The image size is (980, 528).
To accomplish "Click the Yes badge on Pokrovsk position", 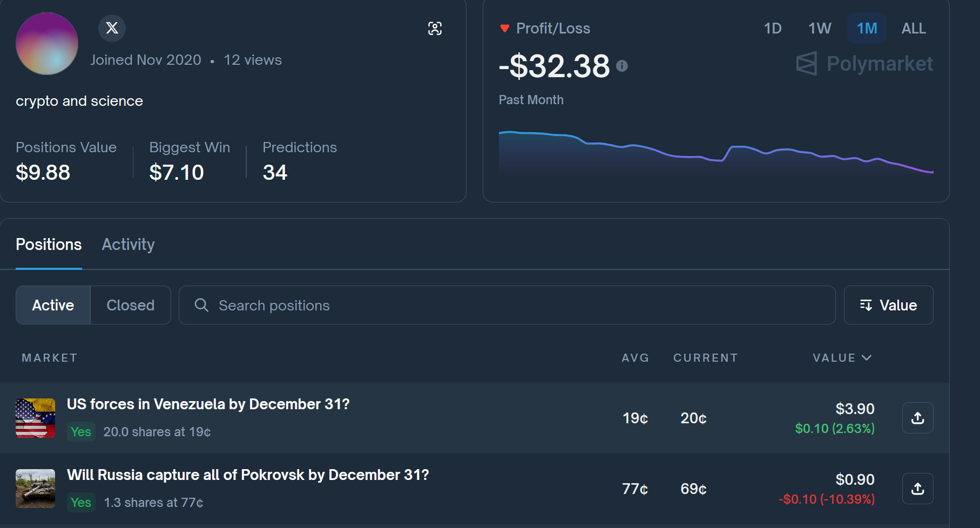I will [81, 502].
